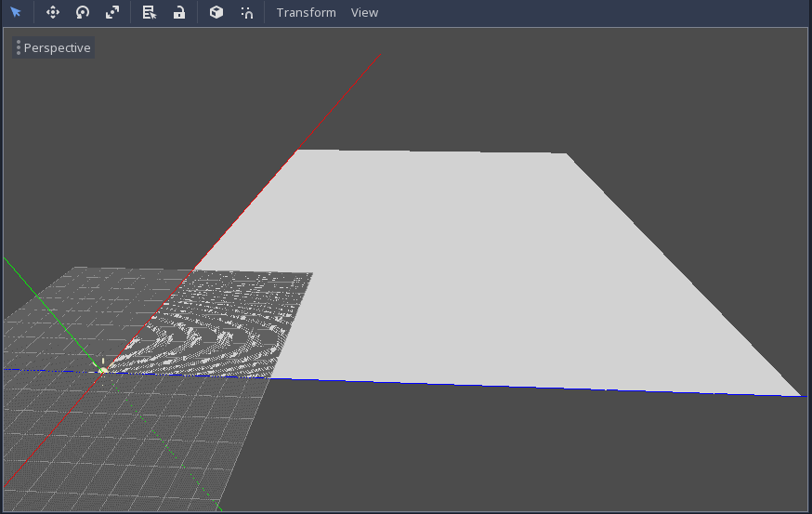Switch to the Scale Mode tool
Viewport: 812px width, 514px height.
(112, 13)
